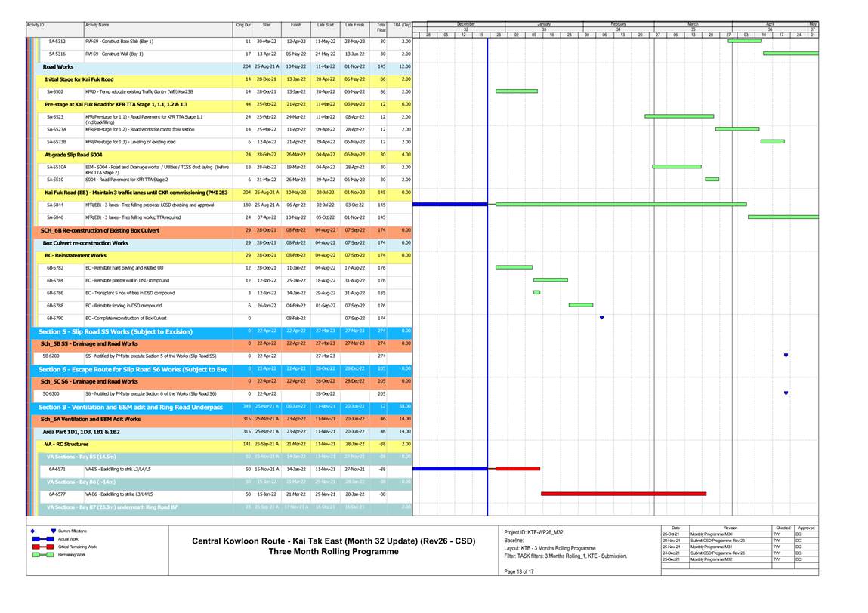The width and height of the screenshot is (868, 613).
Task: Select the 5B-6200 milestone marker in April
Action: [x=786, y=356]
